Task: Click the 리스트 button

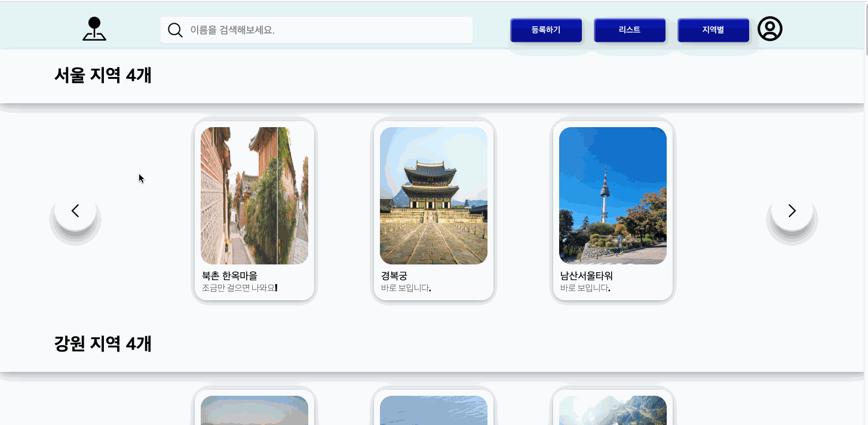Action: coord(630,30)
